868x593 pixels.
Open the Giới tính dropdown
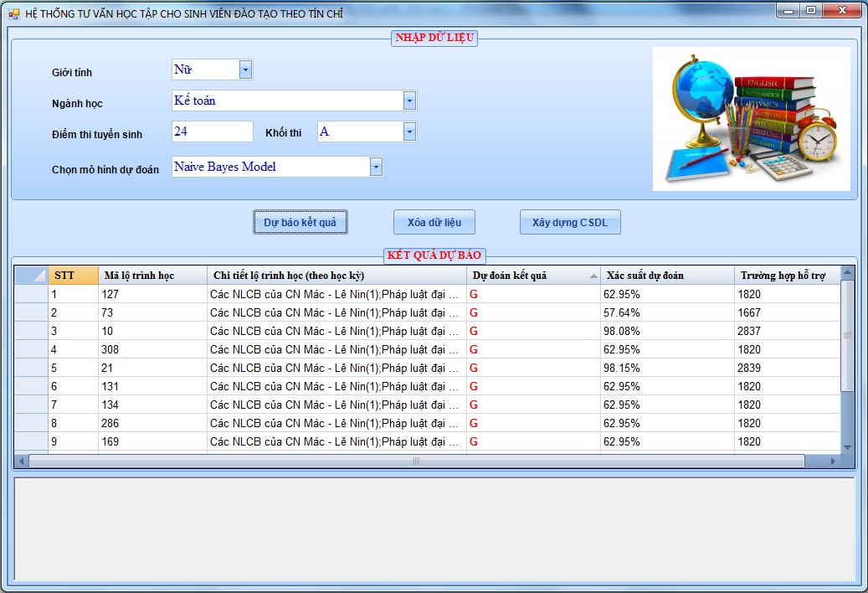(x=245, y=70)
